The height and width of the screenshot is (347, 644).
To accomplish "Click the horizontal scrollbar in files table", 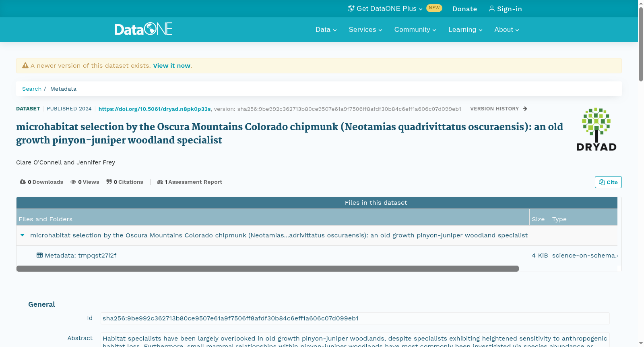I will click(x=268, y=268).
